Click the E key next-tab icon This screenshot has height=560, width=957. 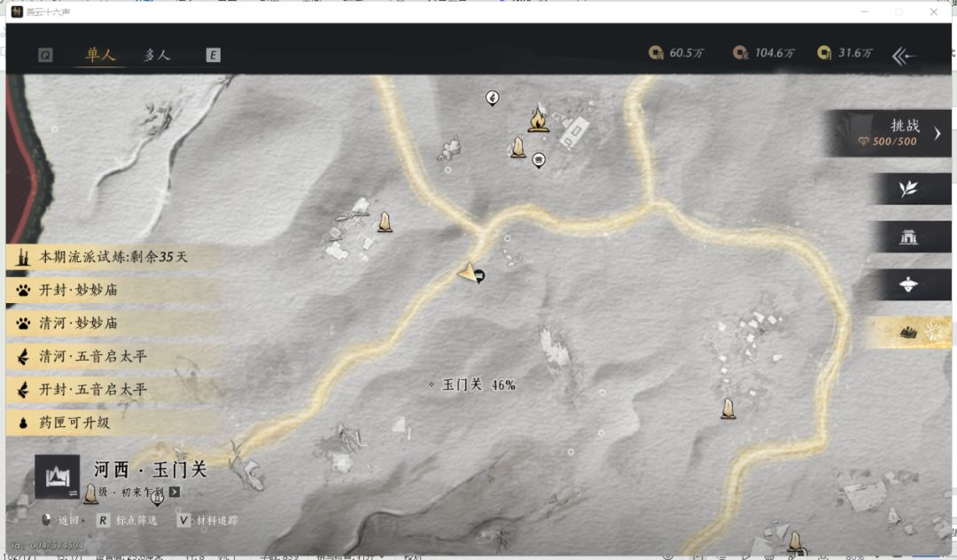click(x=213, y=56)
